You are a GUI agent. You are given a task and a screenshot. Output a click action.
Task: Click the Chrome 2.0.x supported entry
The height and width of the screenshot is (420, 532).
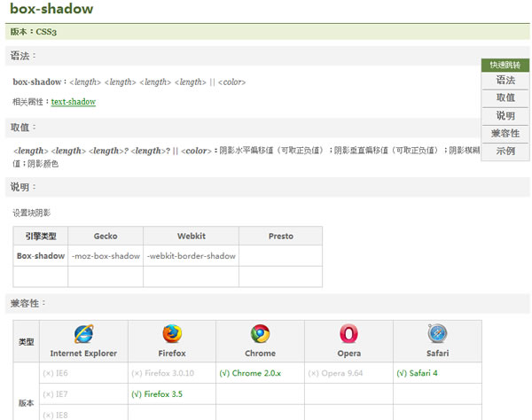point(250,373)
